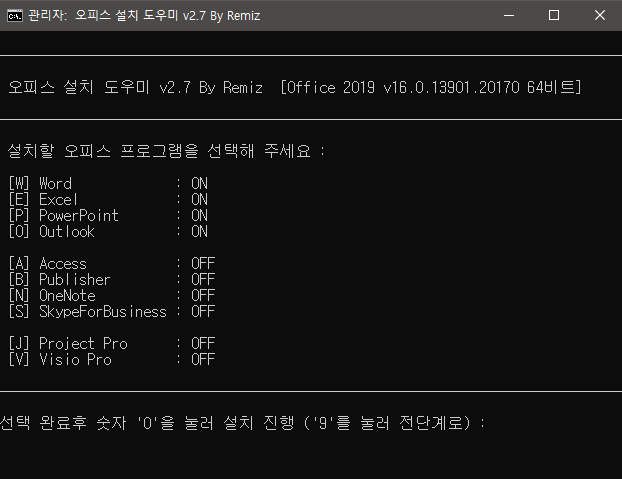Click the Visio Pro OFF status

203,359
